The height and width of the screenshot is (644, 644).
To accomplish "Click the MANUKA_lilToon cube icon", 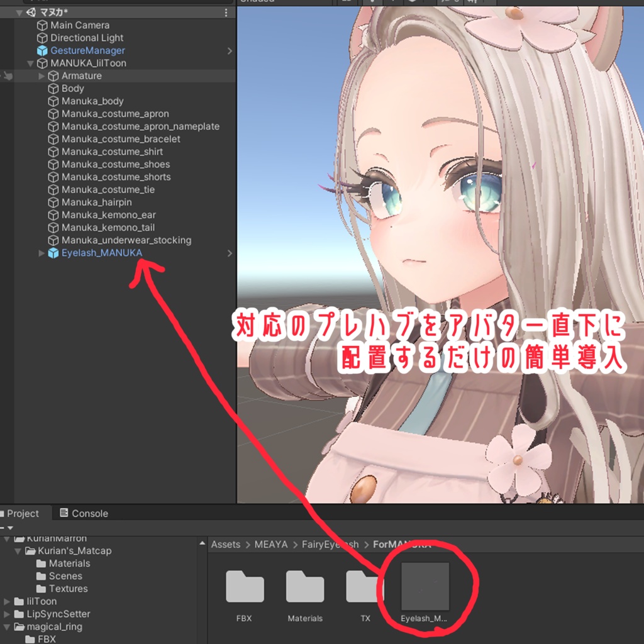I will pyautogui.click(x=42, y=64).
